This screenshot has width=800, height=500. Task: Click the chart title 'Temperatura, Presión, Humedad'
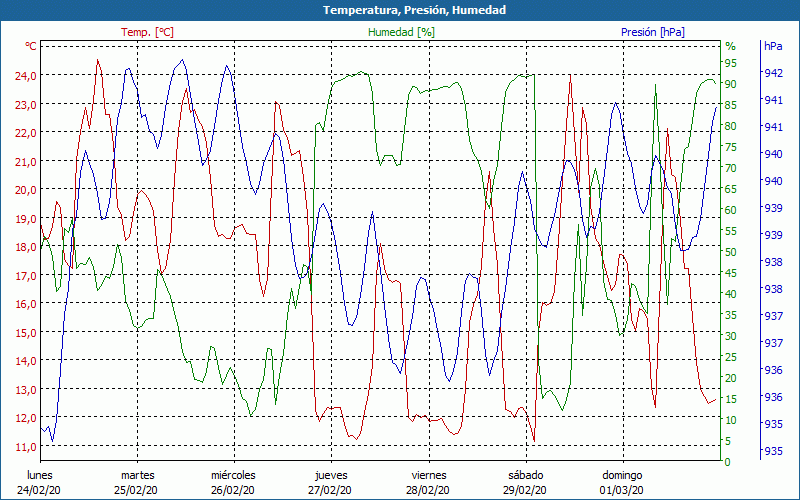(x=414, y=10)
